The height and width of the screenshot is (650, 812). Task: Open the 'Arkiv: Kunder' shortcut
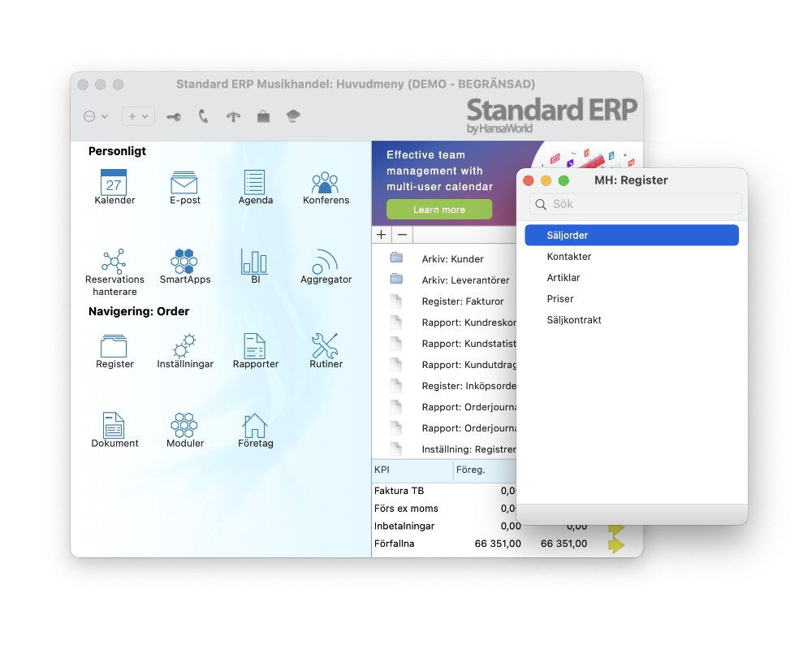coord(452,259)
